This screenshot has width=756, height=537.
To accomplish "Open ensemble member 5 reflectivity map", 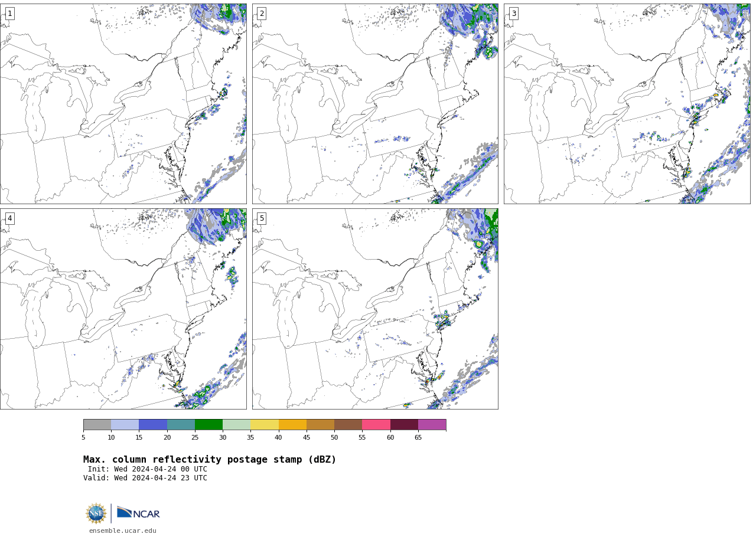I will [x=375, y=309].
